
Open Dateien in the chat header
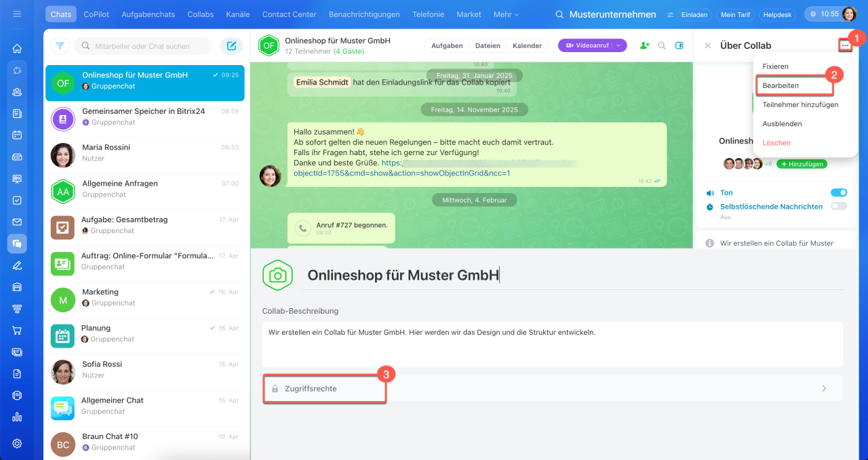(488, 45)
